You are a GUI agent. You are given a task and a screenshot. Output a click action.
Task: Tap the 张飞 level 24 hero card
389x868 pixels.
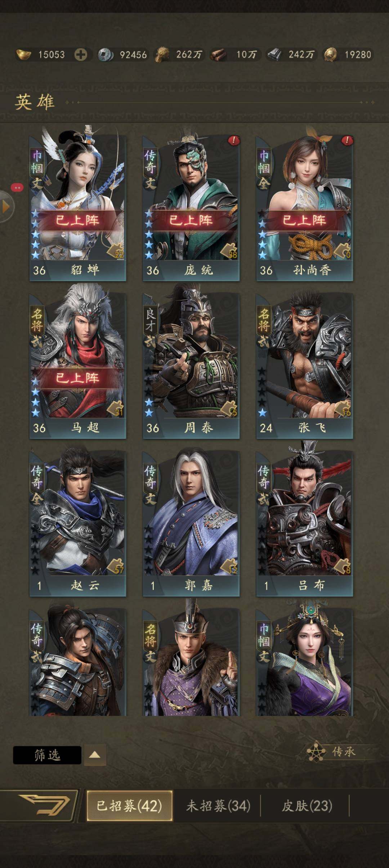304,366
